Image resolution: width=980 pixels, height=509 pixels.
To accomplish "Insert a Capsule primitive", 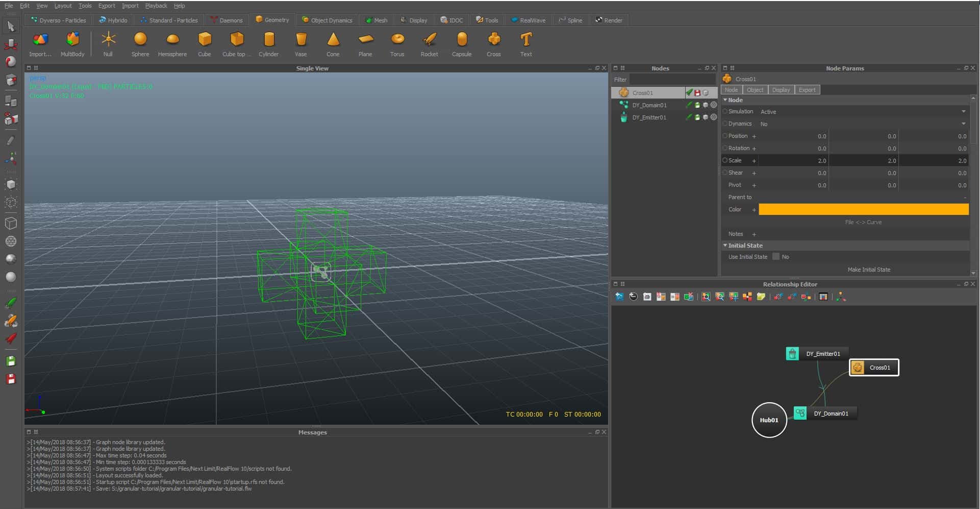I will pos(461,44).
